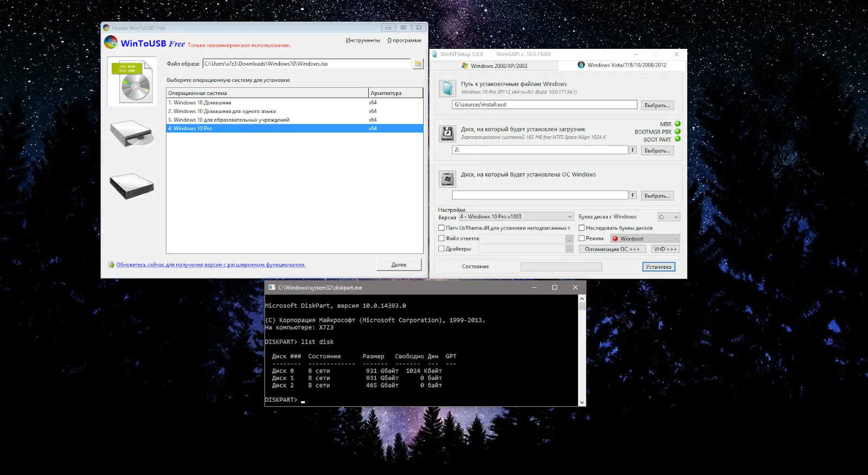The width and height of the screenshot is (868, 475).
Task: Browse for answer file with ellipsis button
Action: (x=569, y=238)
